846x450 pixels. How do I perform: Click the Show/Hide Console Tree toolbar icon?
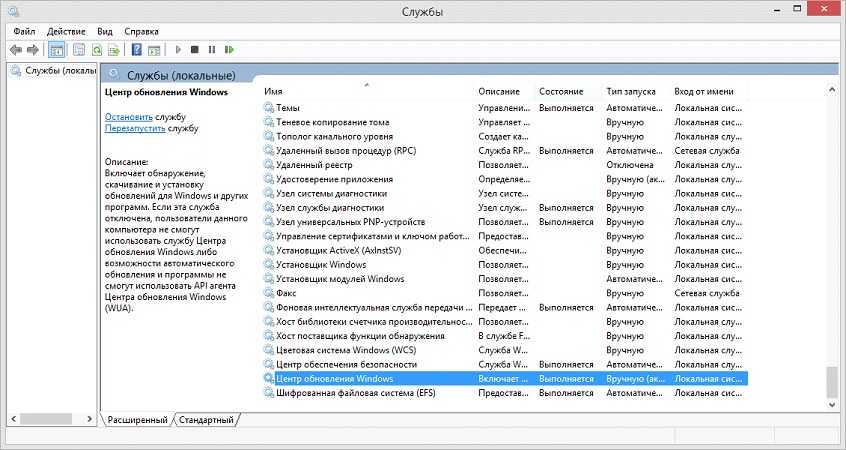click(57, 49)
